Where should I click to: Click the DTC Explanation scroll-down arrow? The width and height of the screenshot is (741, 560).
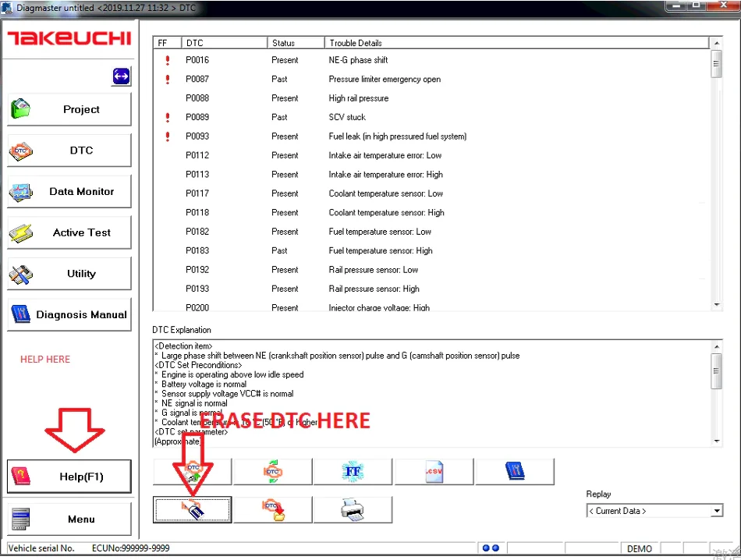716,441
